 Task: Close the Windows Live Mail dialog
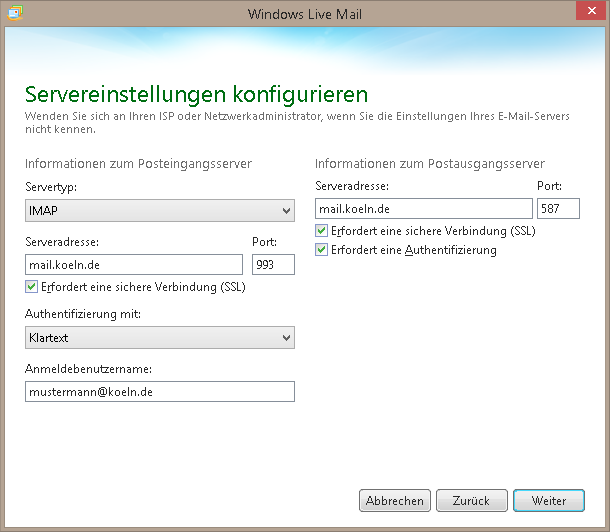[x=592, y=10]
